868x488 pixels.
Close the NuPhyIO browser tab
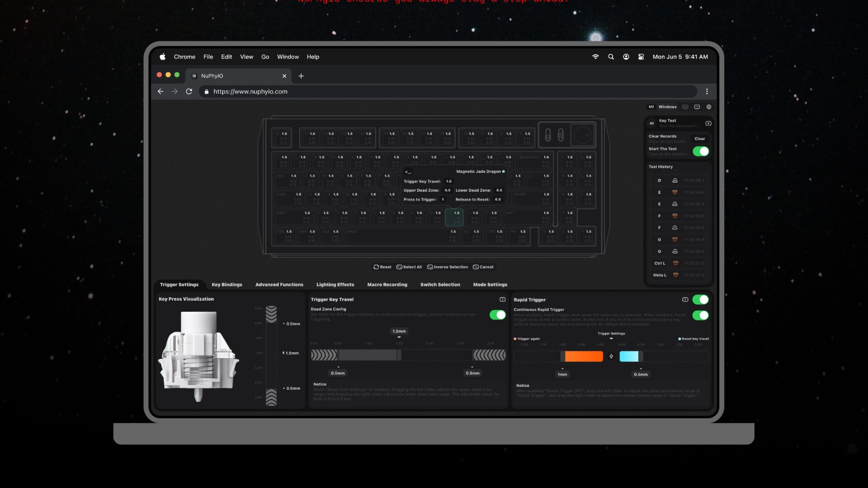(x=284, y=76)
